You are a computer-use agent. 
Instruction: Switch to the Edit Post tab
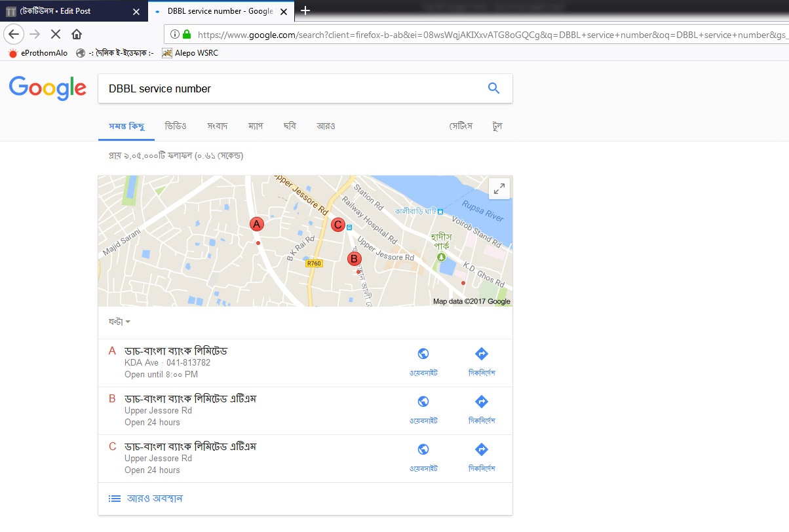tap(73, 11)
